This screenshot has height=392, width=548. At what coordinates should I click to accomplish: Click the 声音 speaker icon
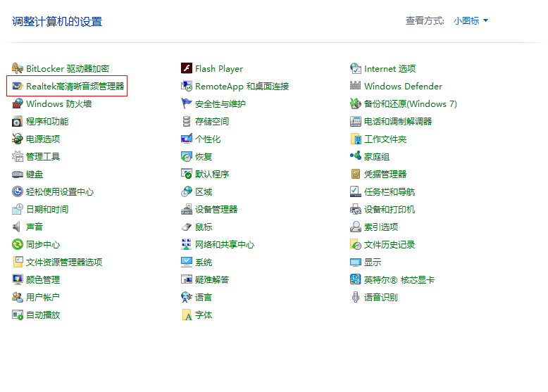coord(18,227)
